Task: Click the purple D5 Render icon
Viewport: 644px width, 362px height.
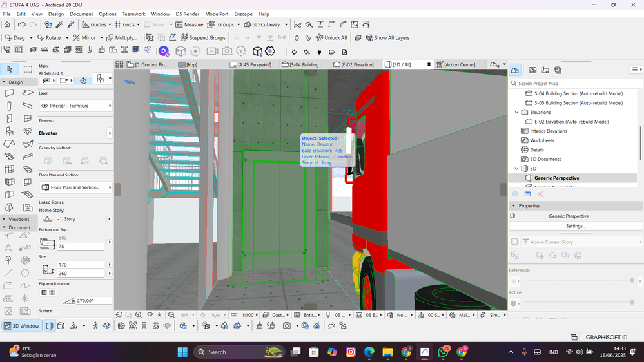Action: coord(164,52)
